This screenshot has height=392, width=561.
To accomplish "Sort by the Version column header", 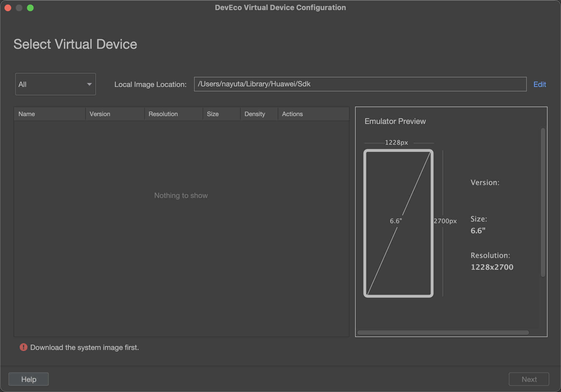I will tap(115, 114).
